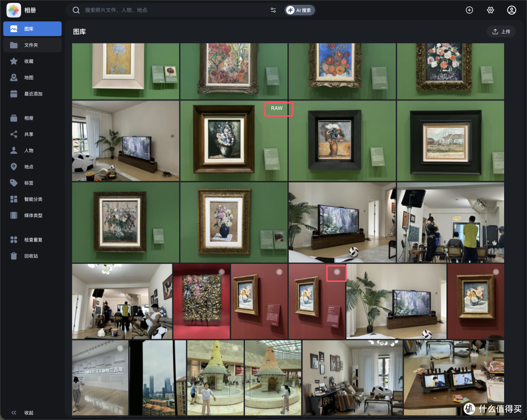
Task: Click the 回收站 trash icon
Action: click(x=14, y=256)
